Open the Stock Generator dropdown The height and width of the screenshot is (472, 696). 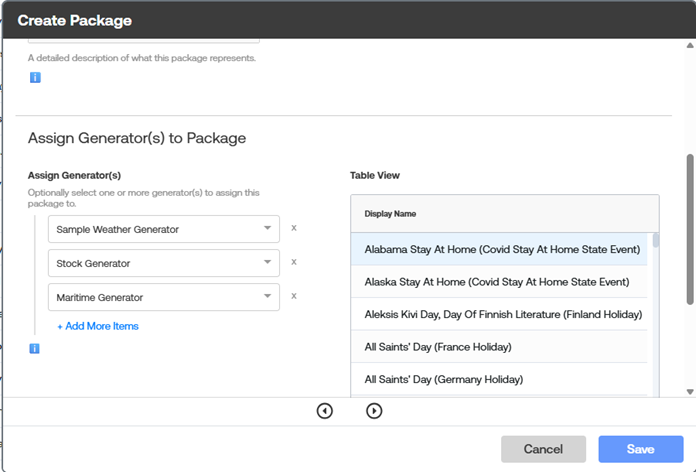164,263
